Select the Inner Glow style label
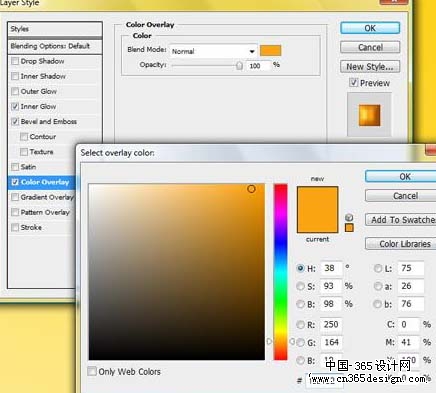The width and height of the screenshot is (436, 393). [38, 107]
